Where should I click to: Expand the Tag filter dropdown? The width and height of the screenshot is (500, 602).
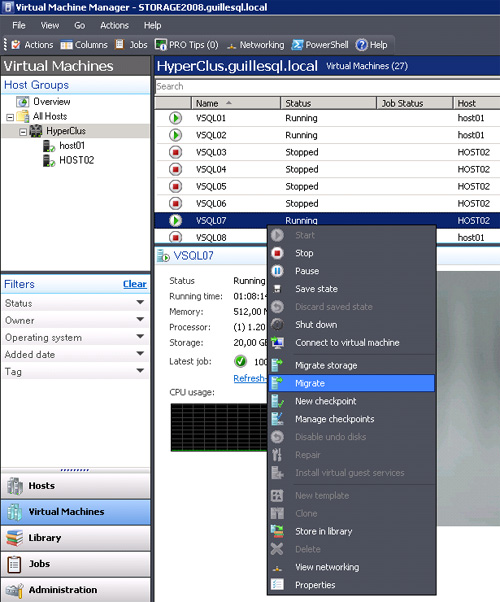click(x=140, y=371)
